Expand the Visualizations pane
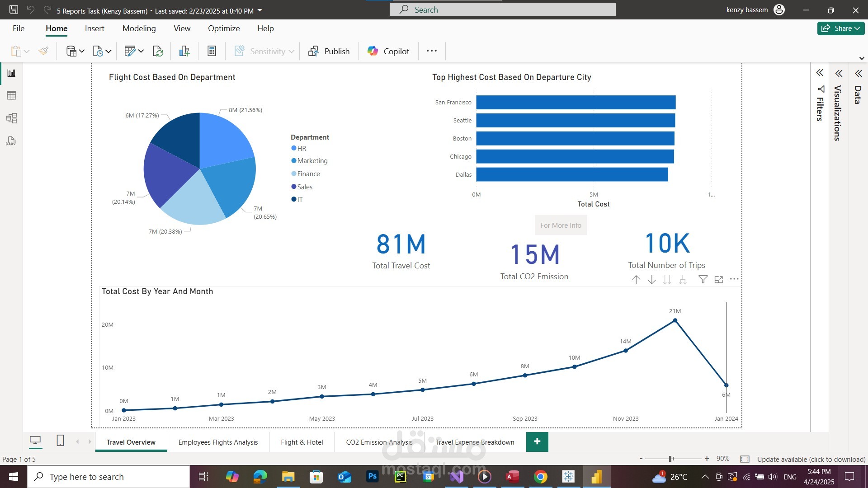Screen dimensions: 868x488 tap(839, 73)
